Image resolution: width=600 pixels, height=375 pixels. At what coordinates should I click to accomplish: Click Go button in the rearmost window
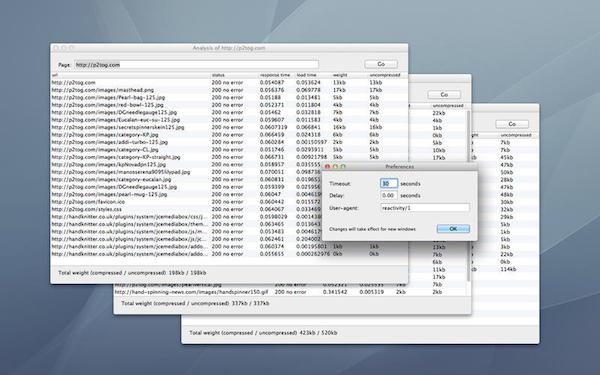tap(512, 124)
